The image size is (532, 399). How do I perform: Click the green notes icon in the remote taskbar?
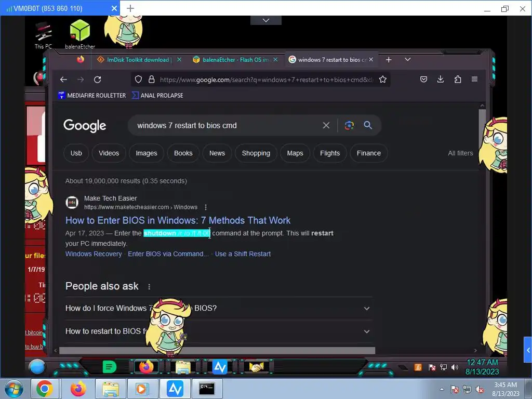point(109,367)
